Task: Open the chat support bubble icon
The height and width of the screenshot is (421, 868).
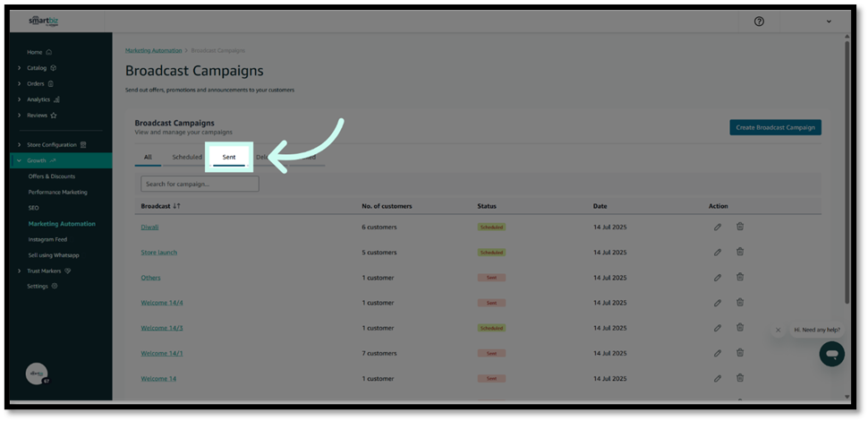Action: coord(831,354)
